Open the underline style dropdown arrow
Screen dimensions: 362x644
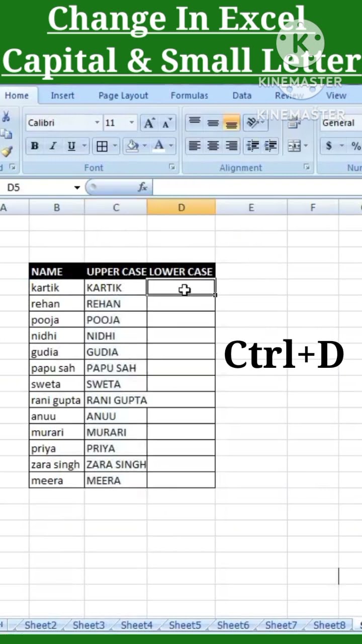(x=84, y=146)
